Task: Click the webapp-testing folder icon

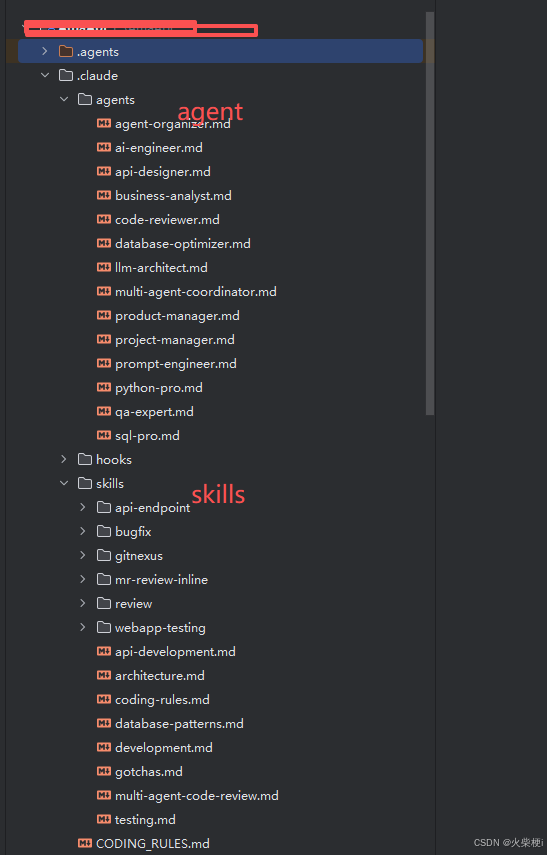Action: click(x=104, y=627)
